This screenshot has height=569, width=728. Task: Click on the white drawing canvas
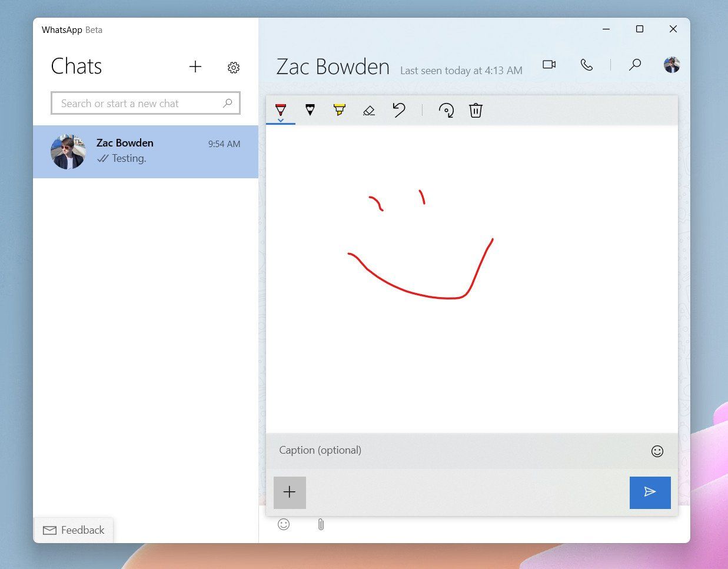pos(472,279)
